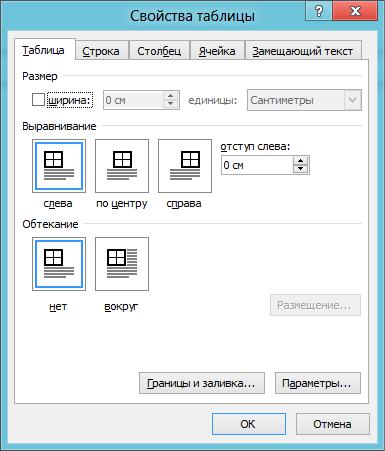Screen dimensions: 385x451
Task: Close the Свойства таблицы dialog
Action: tap(355, 12)
